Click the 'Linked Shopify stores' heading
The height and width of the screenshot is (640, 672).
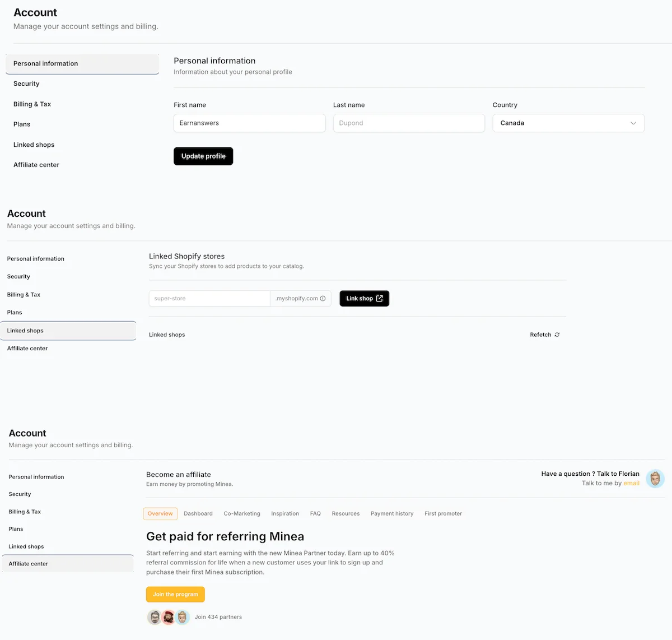click(186, 256)
